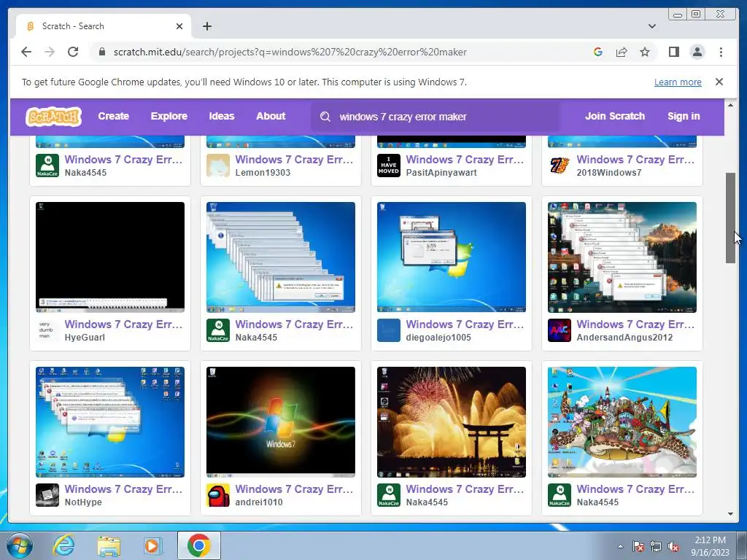
Task: Open PasitApinyawart's 'I have moved' avatar
Action: (389, 166)
